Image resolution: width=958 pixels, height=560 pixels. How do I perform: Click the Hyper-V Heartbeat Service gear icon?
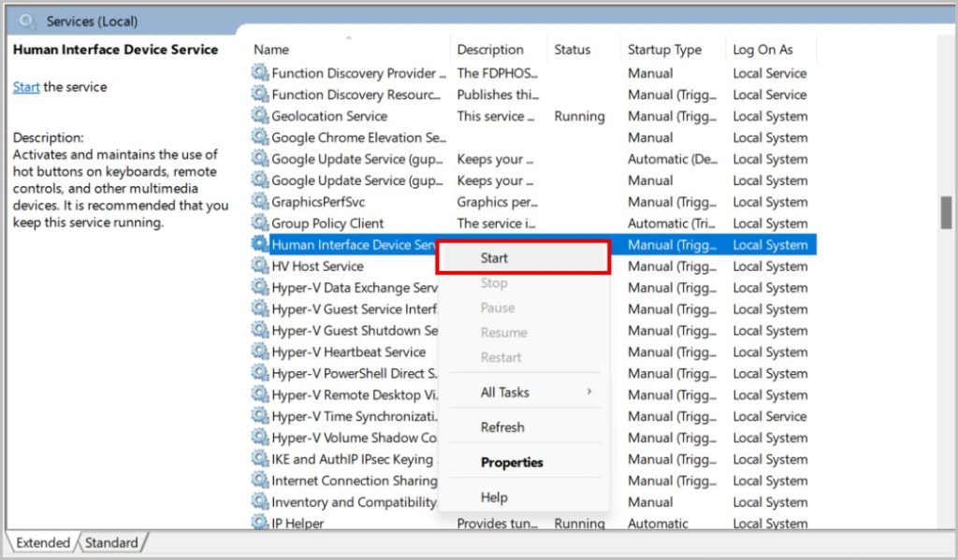260,352
